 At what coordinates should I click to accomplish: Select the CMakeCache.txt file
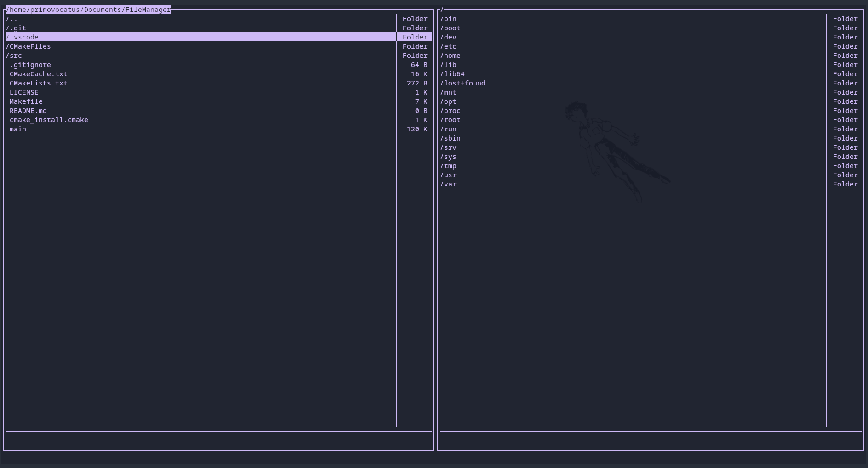click(39, 74)
